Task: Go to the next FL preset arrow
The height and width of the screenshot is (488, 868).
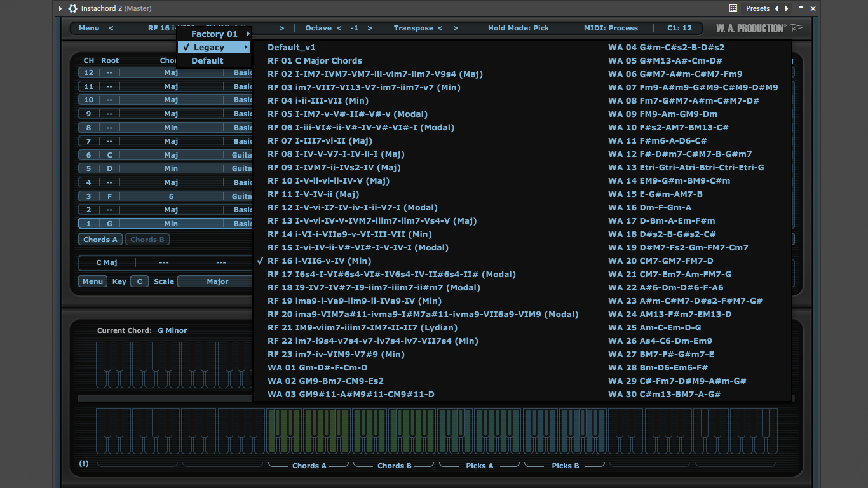Action: 787,8
